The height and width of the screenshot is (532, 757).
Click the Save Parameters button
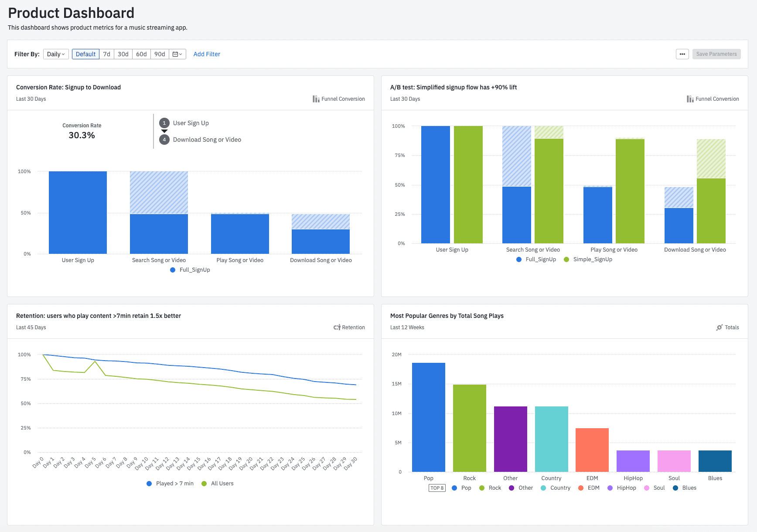click(716, 54)
